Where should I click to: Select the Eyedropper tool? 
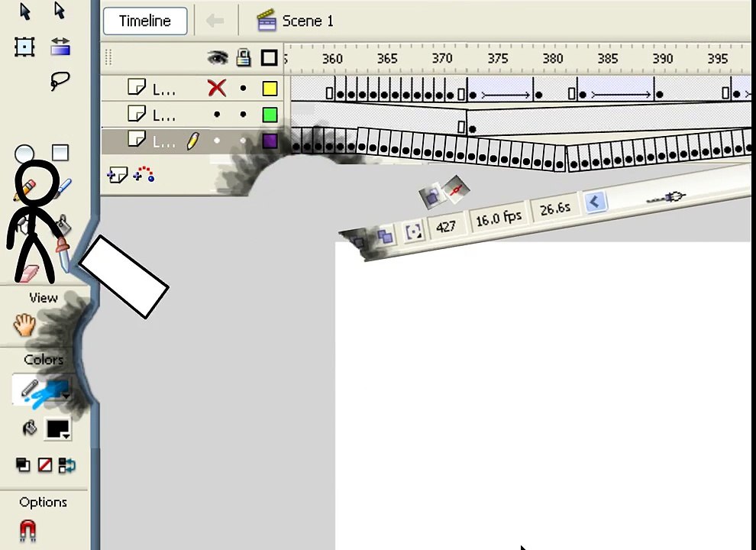tap(63, 254)
